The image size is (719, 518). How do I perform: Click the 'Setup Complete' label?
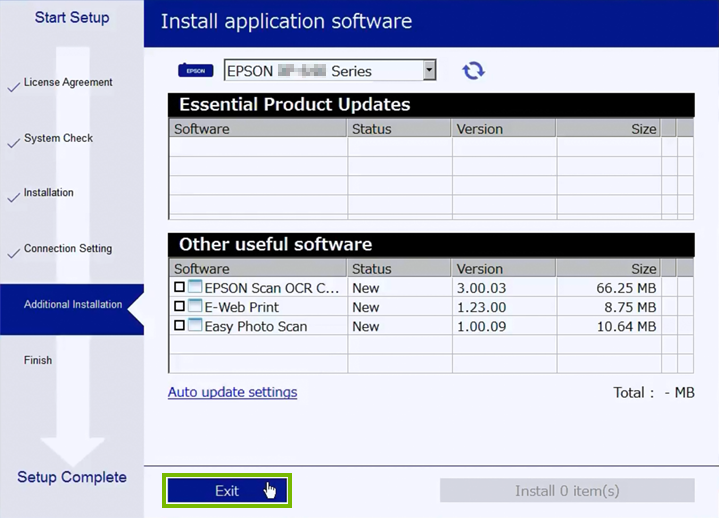[x=72, y=477]
